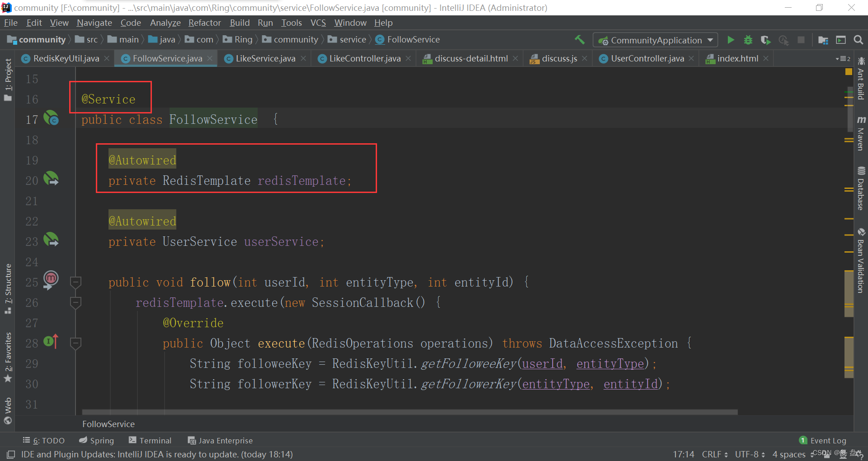
Task: Click autowired dependency gutter icon on line 20
Action: 51,179
